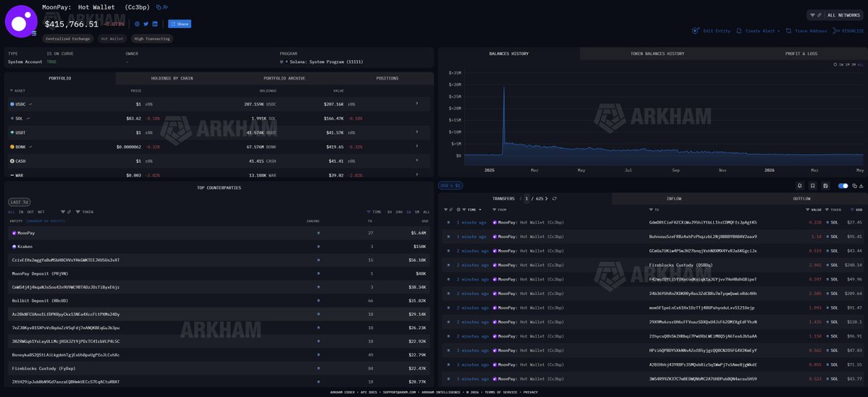
Task: Switch to the Inflow tab
Action: (674, 198)
